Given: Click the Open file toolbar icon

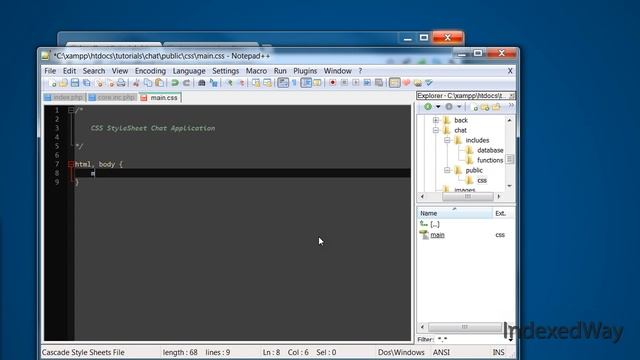Looking at the screenshot, I should 63,83.
